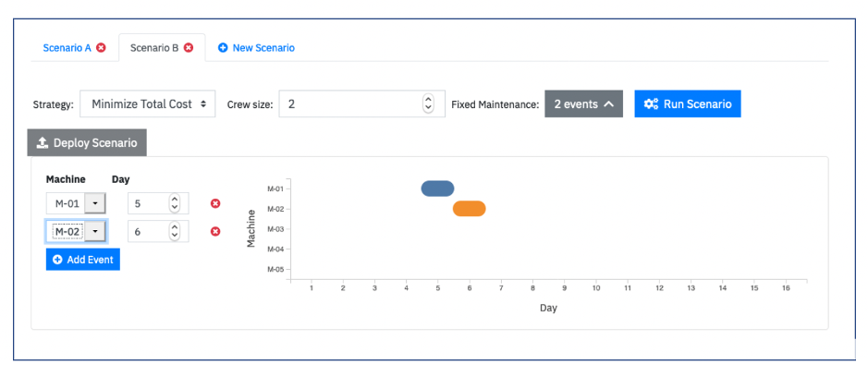
Task: Select the Scenario B tab
Action: click(154, 48)
